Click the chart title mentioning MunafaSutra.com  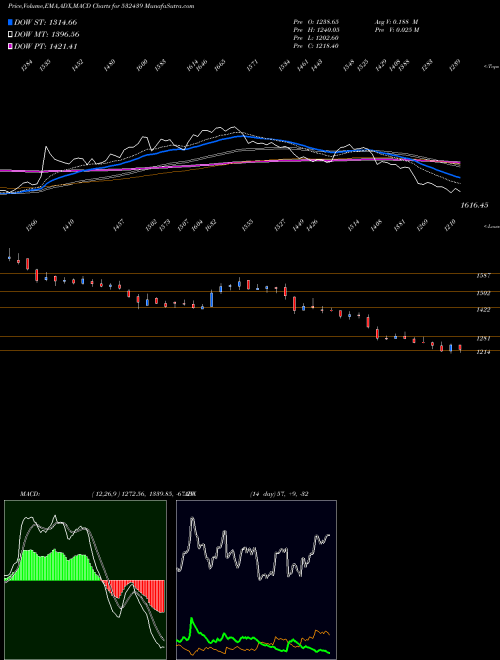[x=101, y=6]
